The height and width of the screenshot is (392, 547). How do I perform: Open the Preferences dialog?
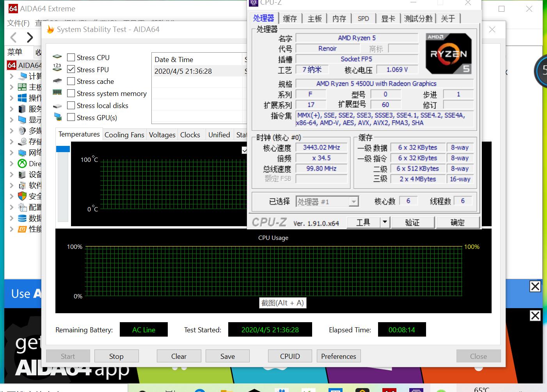[338, 356]
